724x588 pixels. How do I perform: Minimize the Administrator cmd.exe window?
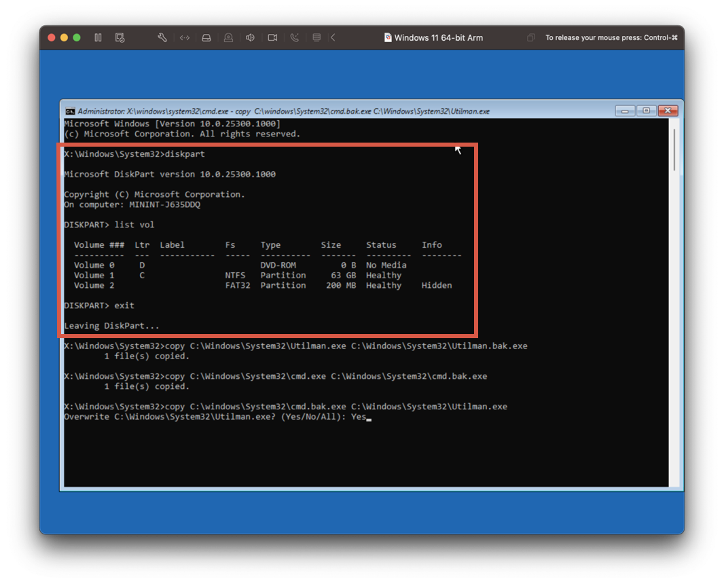(x=625, y=111)
